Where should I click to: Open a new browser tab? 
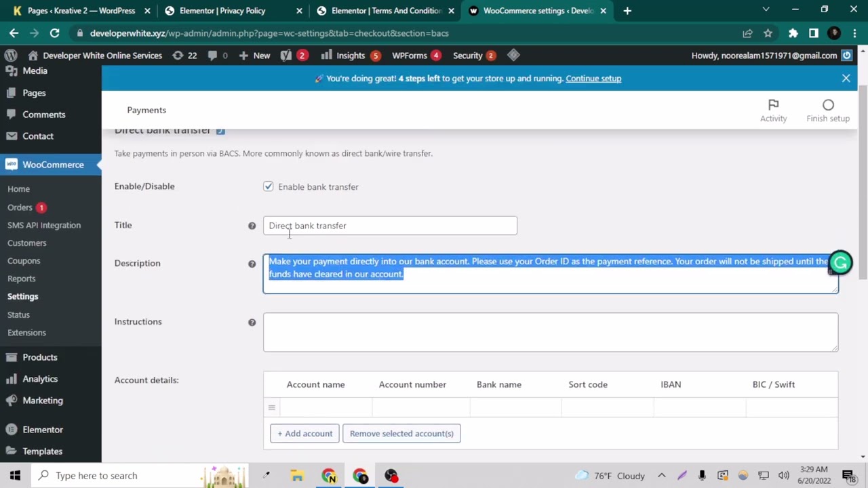click(x=627, y=11)
